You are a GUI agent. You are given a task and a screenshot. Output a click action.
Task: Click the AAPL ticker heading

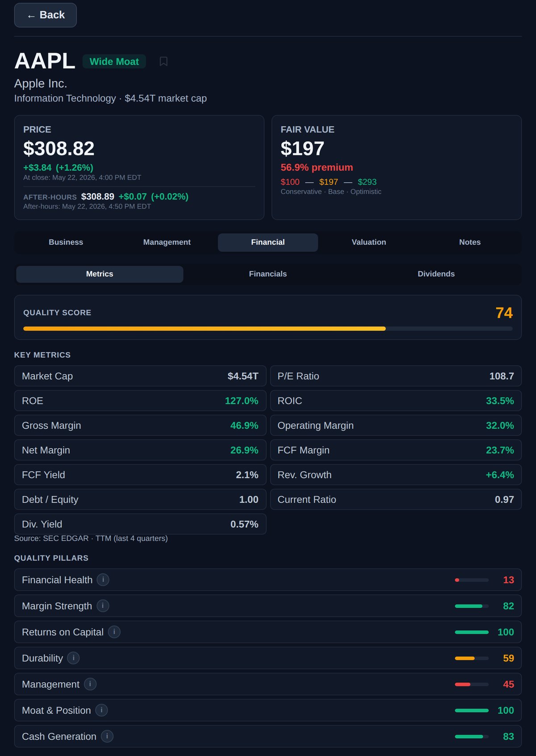point(45,61)
